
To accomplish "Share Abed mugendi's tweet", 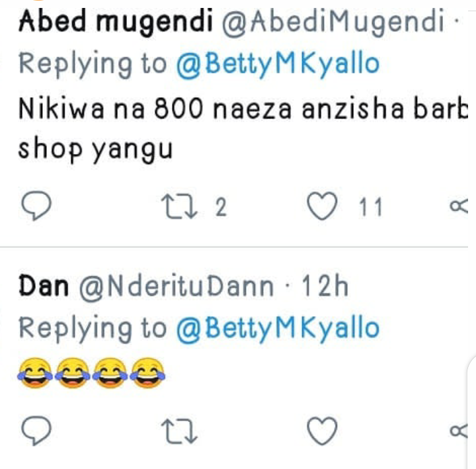I will [459, 206].
